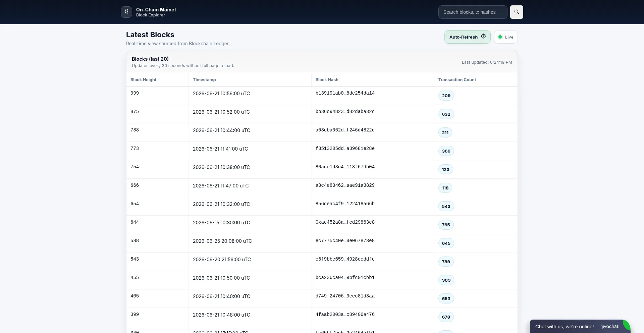Select block height 754
The width and height of the screenshot is (644, 333).
[x=135, y=167]
